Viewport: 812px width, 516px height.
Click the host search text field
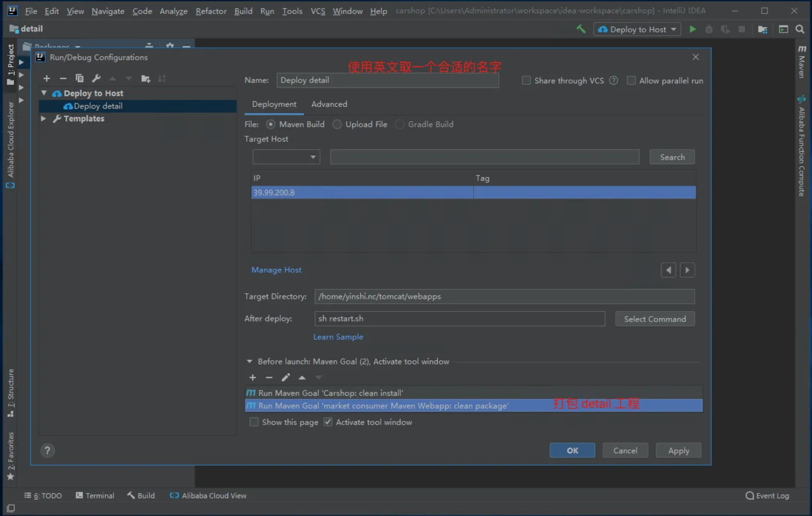[485, 157]
